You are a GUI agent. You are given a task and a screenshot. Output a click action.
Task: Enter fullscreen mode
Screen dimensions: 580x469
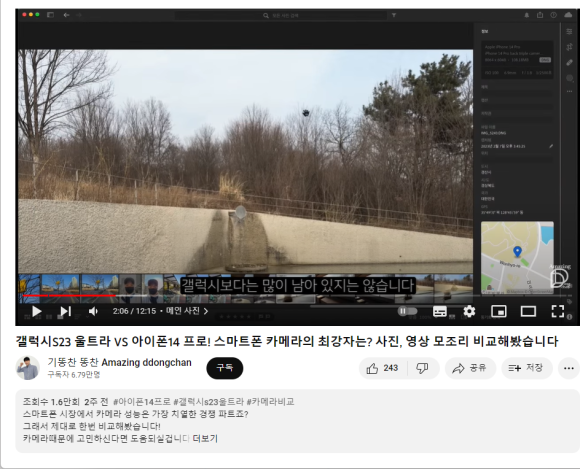pyautogui.click(x=557, y=311)
